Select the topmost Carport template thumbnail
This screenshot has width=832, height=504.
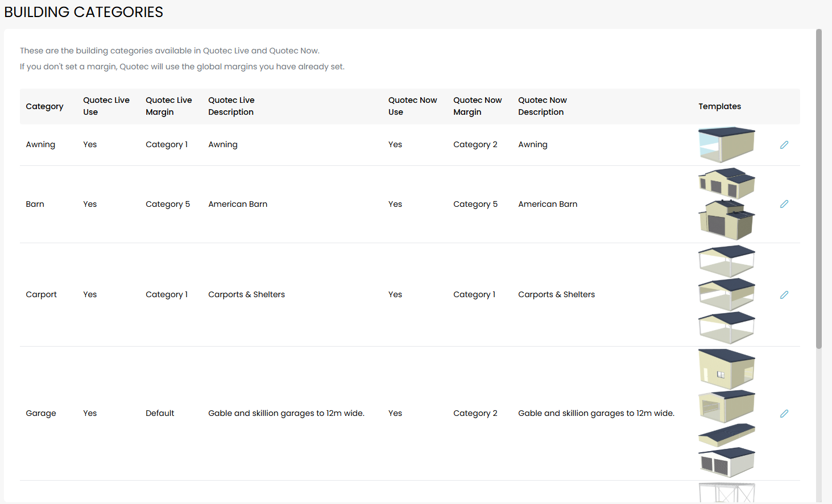(x=726, y=261)
